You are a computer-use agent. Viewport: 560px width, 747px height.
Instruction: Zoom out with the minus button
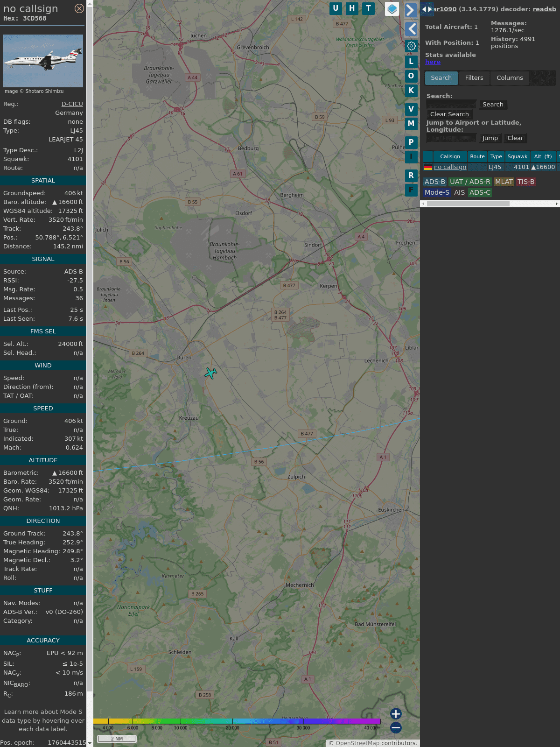[x=396, y=727]
